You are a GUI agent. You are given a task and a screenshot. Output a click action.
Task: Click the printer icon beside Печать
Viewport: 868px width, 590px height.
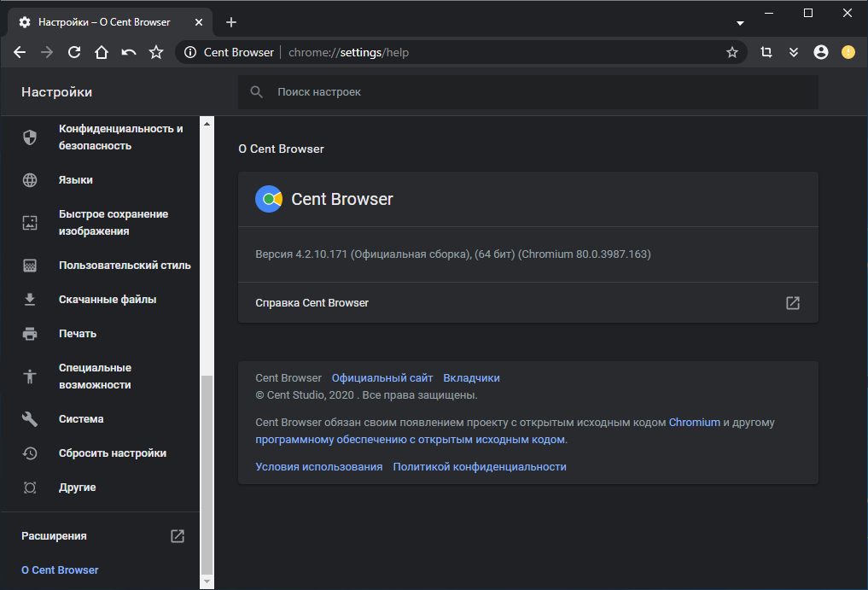click(x=30, y=334)
